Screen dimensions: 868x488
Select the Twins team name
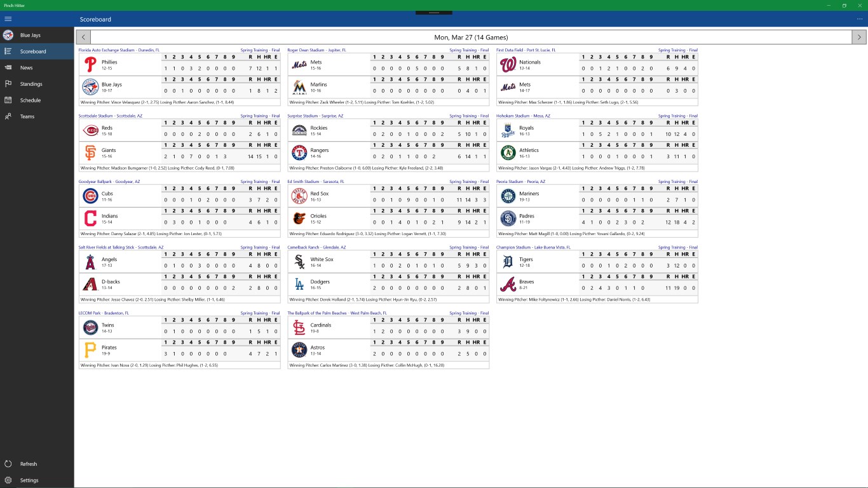click(x=108, y=325)
